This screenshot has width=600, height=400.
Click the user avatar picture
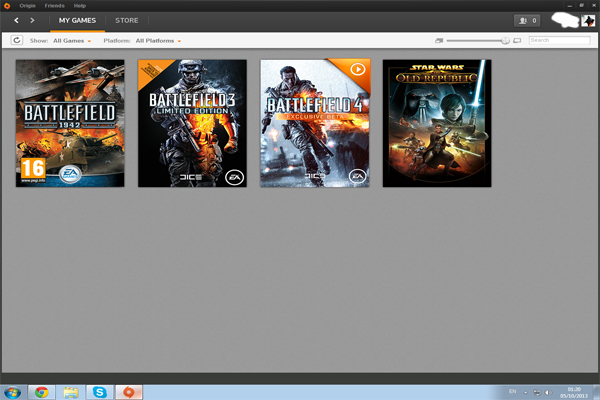tap(588, 20)
